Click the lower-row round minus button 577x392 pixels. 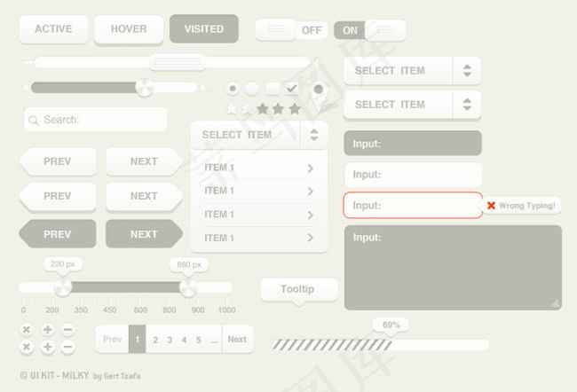coord(67,347)
